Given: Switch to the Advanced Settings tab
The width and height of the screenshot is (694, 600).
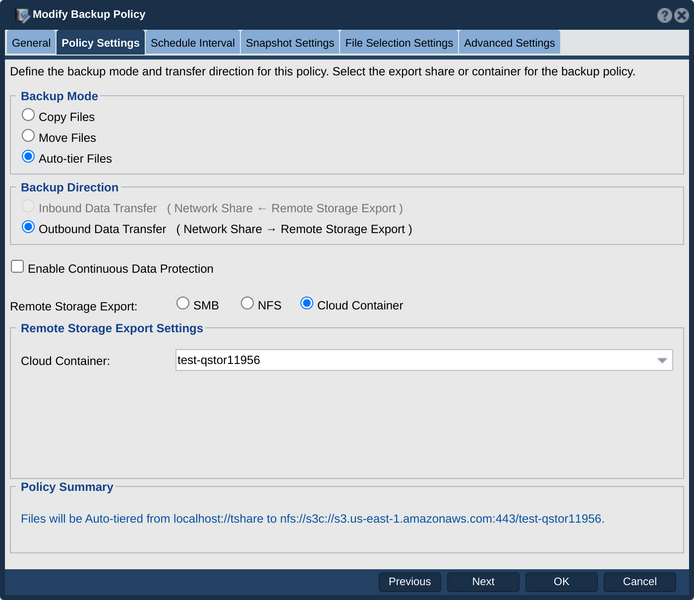Looking at the screenshot, I should click(x=509, y=43).
